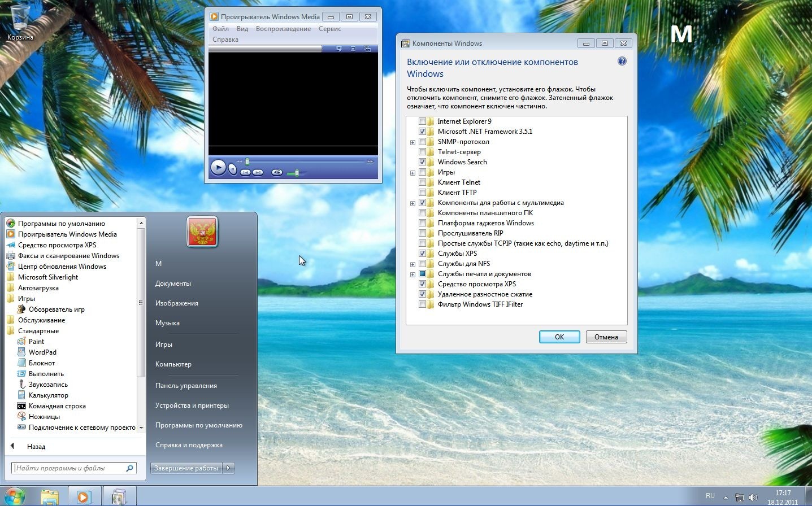The height and width of the screenshot is (506, 812).
Task: Uncheck the Службы XPS checkbox
Action: coord(422,254)
